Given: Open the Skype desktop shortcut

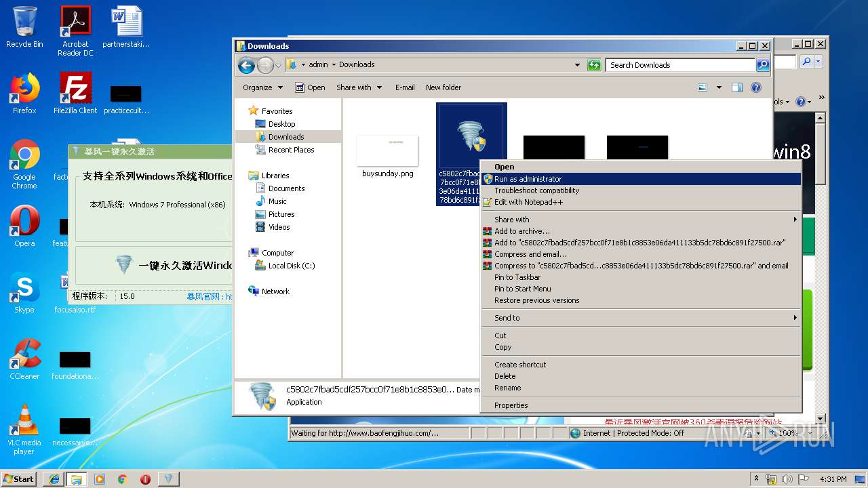Looking at the screenshot, I should 24,293.
